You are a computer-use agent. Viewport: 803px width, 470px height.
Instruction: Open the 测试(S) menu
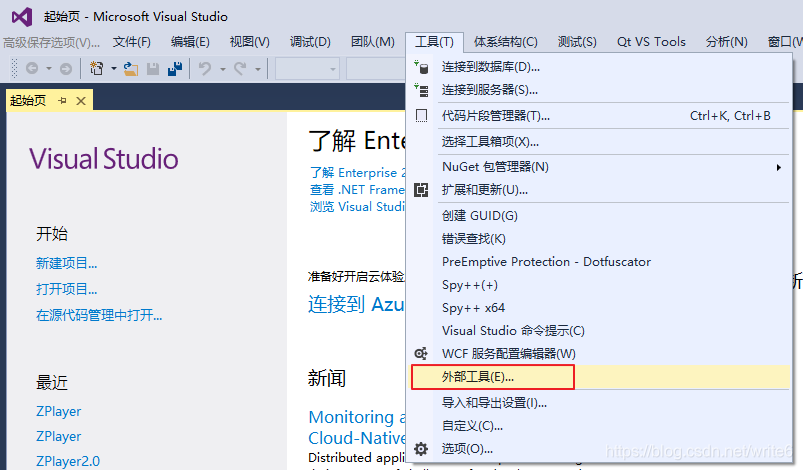click(x=577, y=41)
